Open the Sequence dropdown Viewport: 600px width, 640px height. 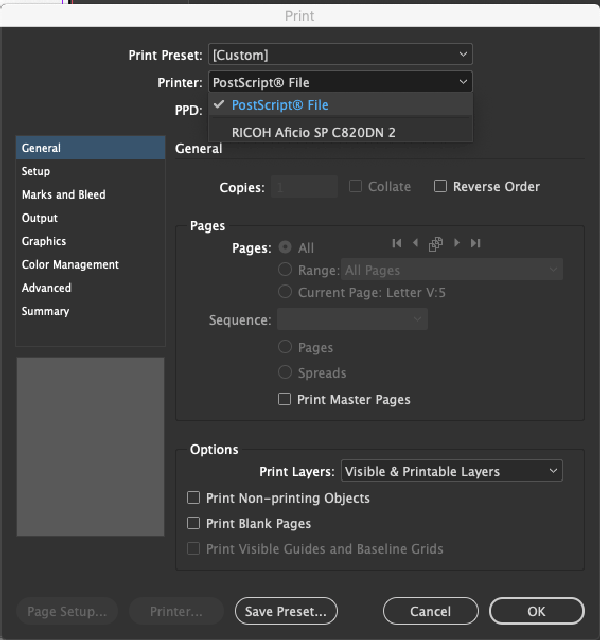pyautogui.click(x=352, y=319)
